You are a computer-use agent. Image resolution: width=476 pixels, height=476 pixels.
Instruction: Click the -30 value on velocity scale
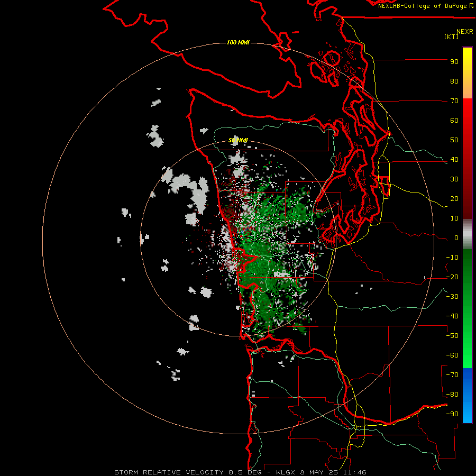(x=452, y=297)
